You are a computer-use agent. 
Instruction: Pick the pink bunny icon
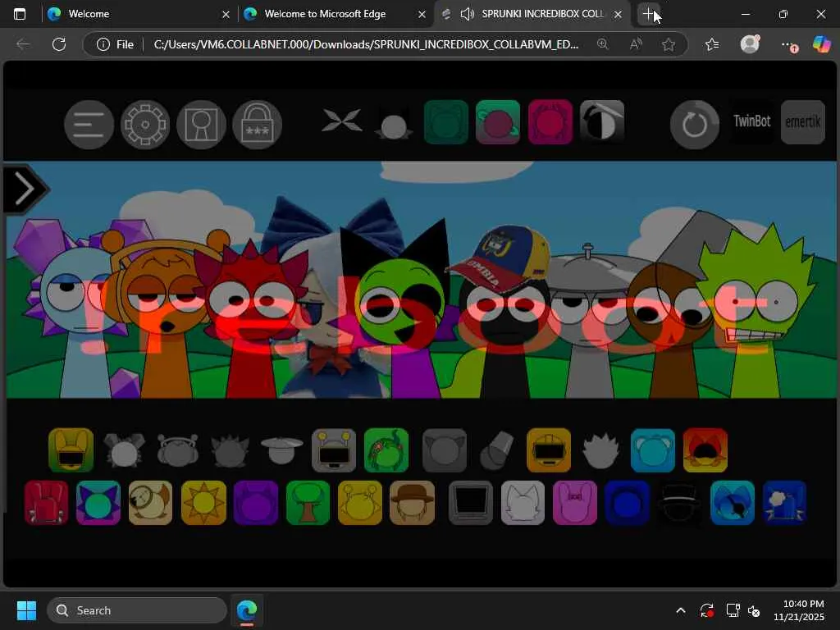point(575,503)
